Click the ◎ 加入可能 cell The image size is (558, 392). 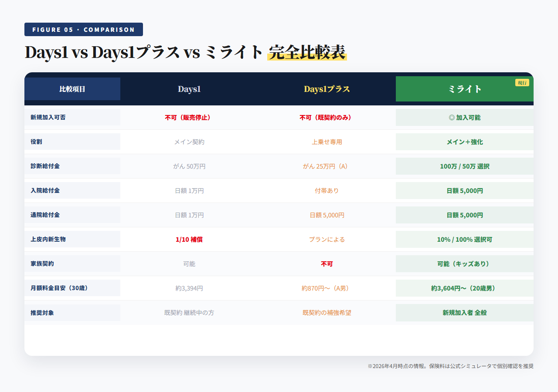coord(464,117)
